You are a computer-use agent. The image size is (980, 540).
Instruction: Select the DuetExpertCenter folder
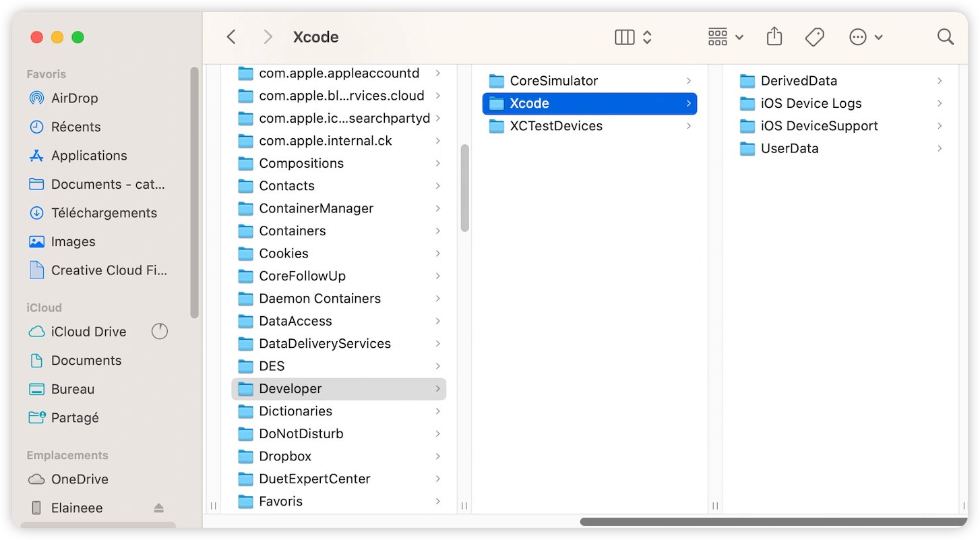[x=339, y=479]
